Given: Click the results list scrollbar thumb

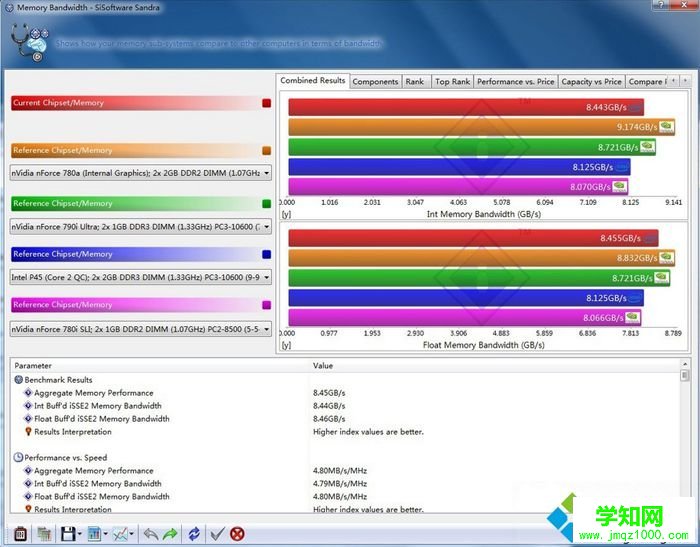Looking at the screenshot, I should coord(685,376).
